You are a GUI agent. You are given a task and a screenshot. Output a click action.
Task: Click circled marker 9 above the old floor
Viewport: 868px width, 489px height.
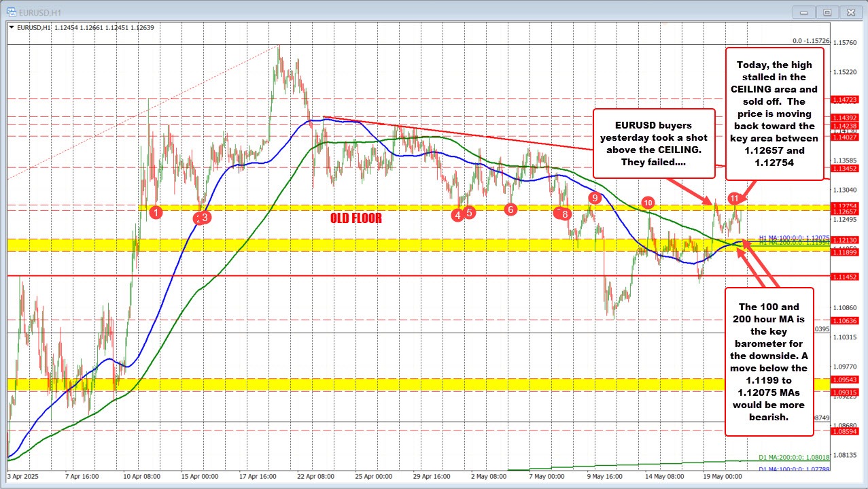click(595, 197)
